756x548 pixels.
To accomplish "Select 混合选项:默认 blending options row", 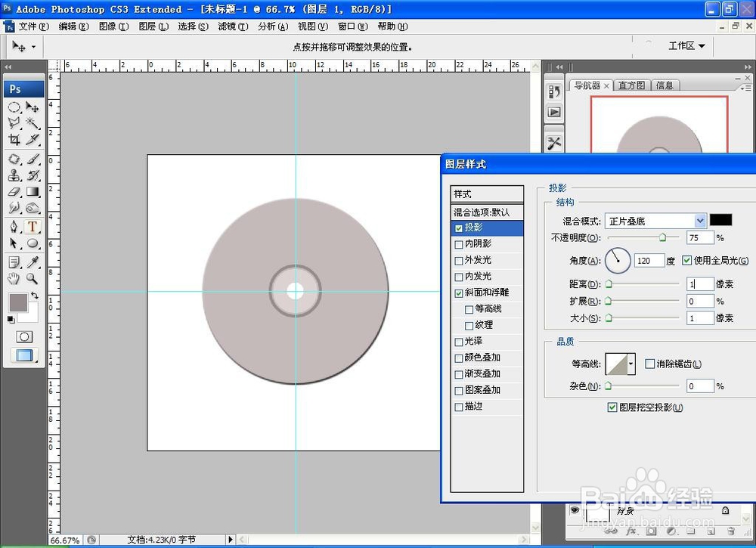I will 487,212.
